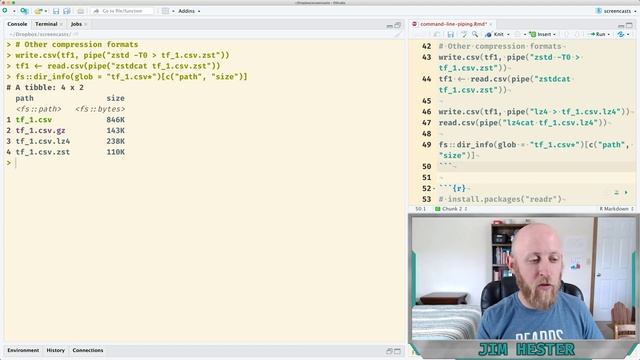Maximize the Console pane

[398, 25]
